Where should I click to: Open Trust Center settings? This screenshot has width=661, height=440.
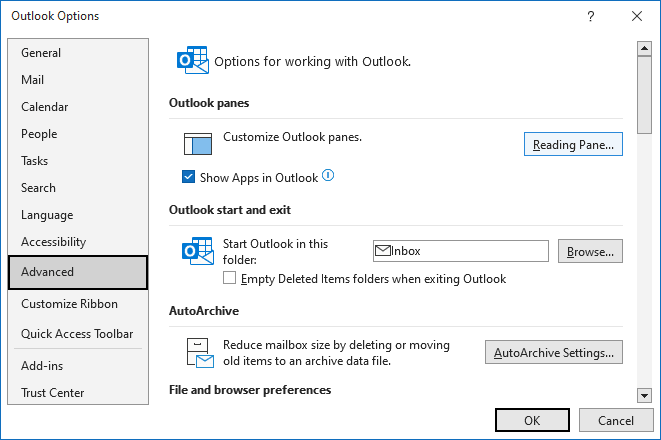point(78,393)
